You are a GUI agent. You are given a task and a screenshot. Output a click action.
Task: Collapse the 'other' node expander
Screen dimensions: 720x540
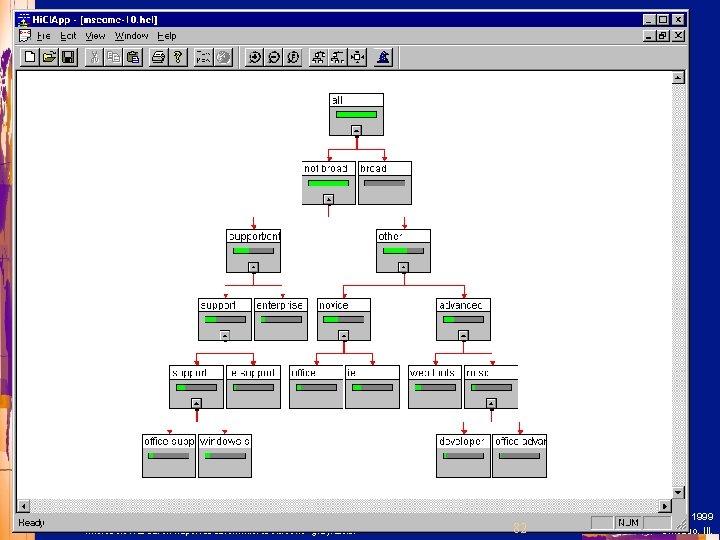[x=403, y=267]
